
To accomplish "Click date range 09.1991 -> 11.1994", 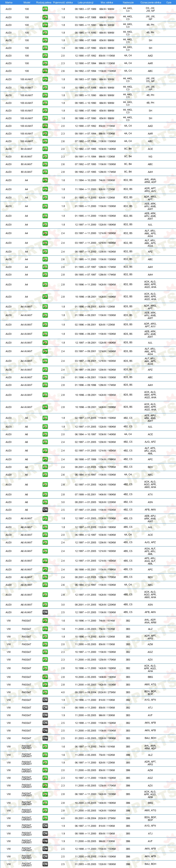I will [x=86, y=157].
